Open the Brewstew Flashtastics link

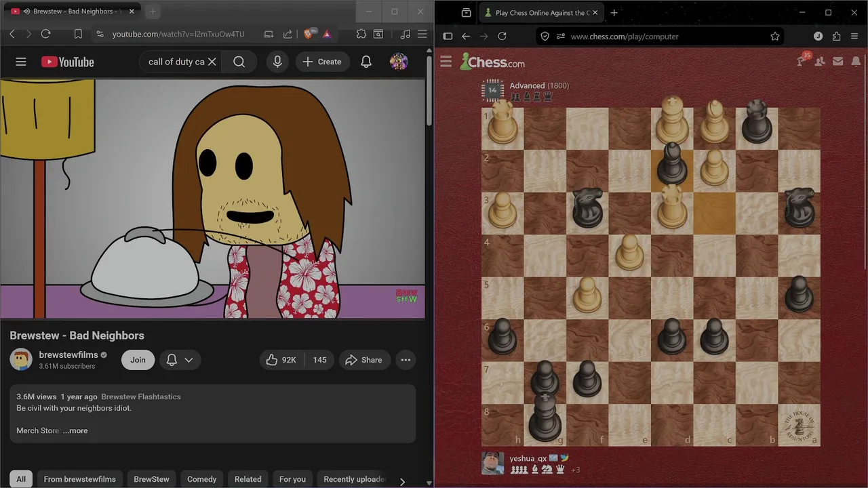[141, 396]
